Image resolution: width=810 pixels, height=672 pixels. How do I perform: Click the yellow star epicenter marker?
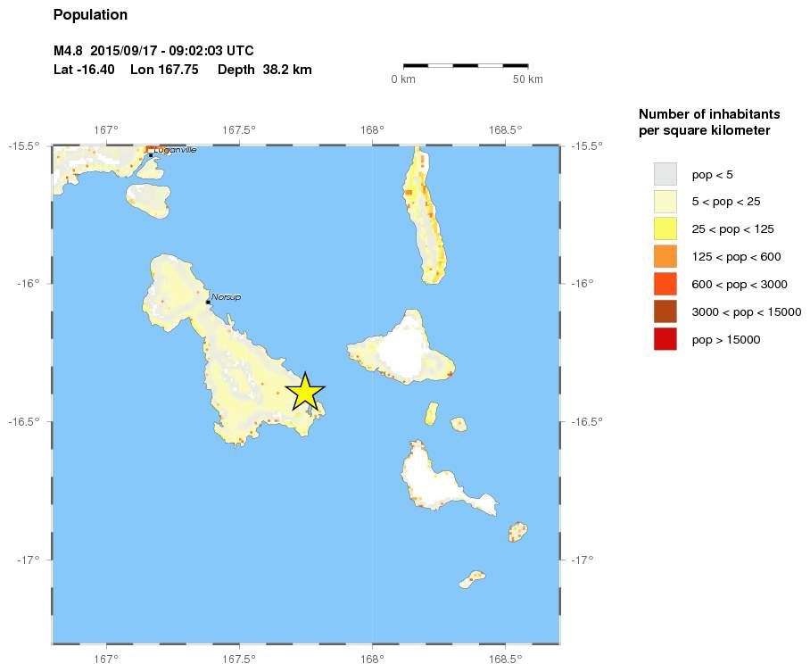coord(305,393)
